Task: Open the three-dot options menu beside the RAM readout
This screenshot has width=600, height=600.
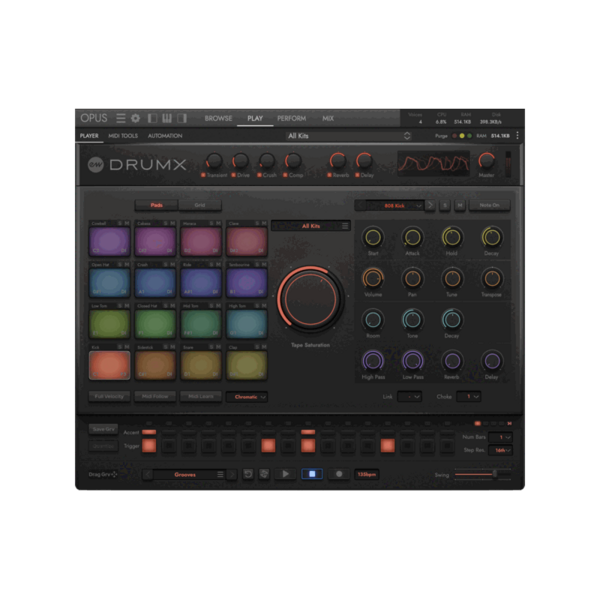Action: [517, 135]
